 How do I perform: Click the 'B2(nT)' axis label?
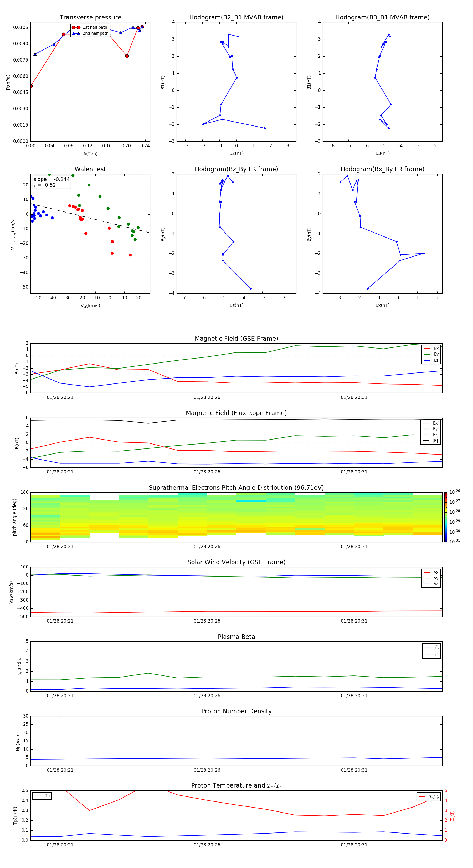tap(236, 153)
